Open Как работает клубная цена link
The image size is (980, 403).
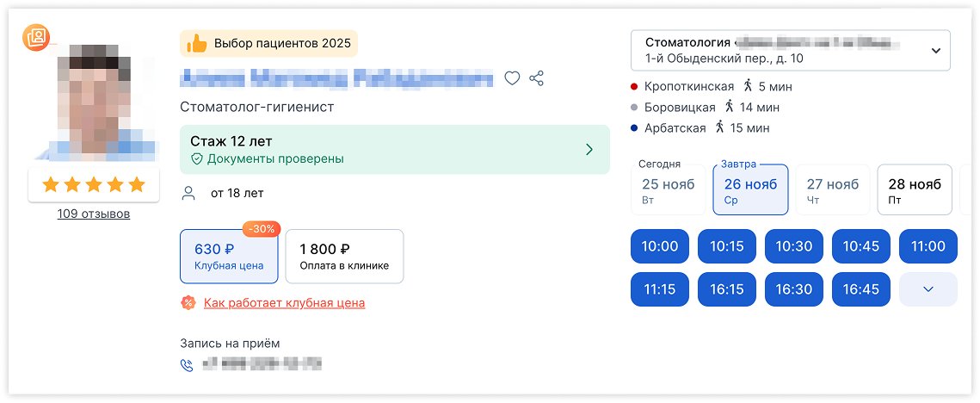284,303
